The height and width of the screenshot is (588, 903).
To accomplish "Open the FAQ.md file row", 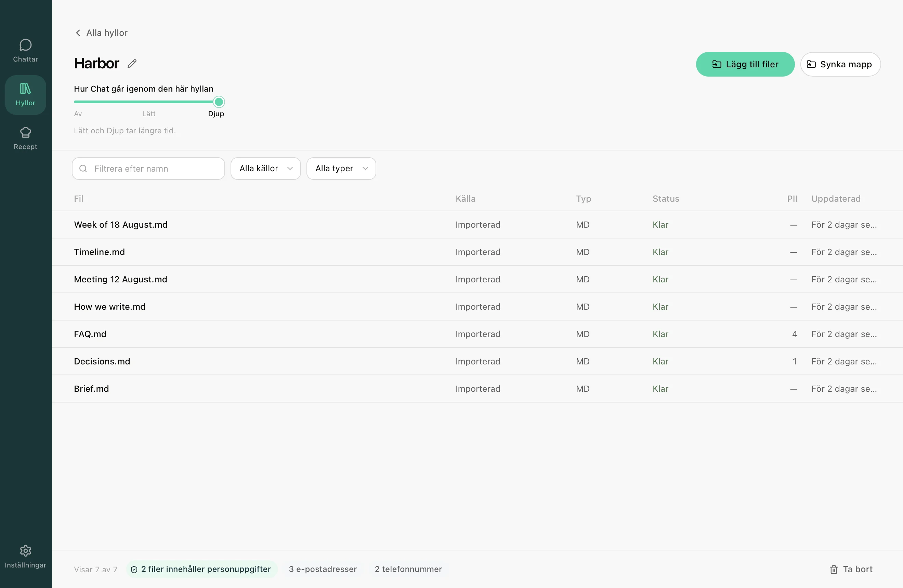I will click(x=477, y=334).
